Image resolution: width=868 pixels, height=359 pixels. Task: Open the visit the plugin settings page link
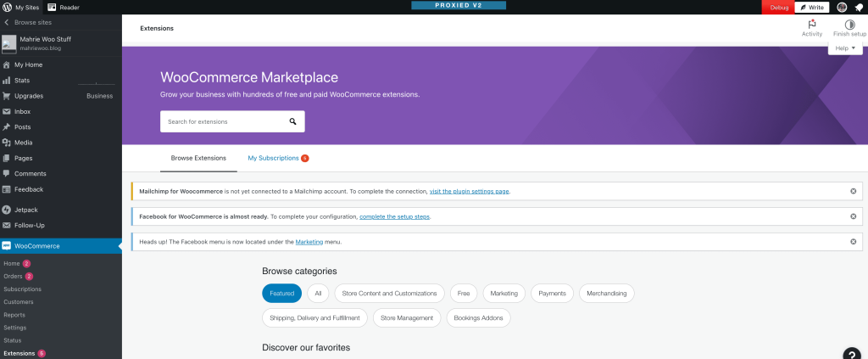(470, 191)
